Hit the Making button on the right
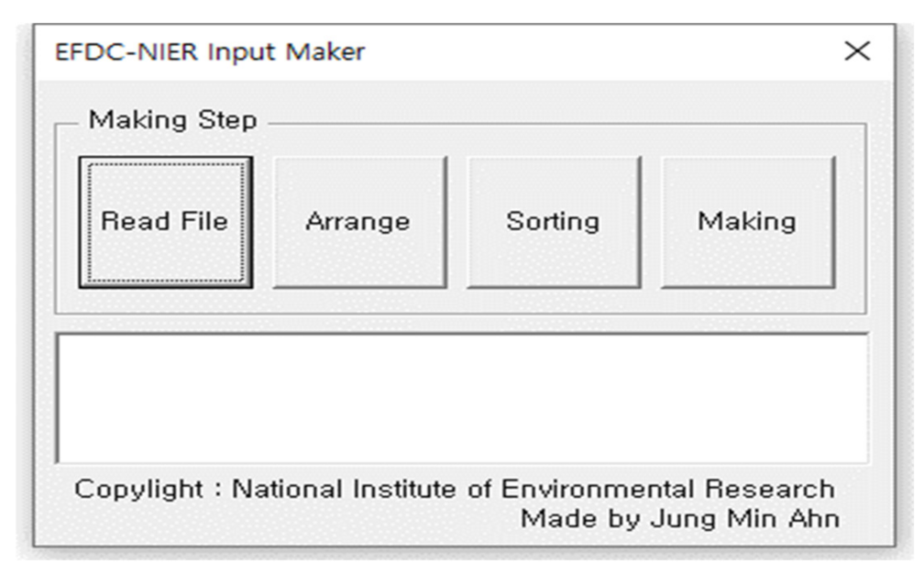Image resolution: width=924 pixels, height=575 pixels. tap(747, 222)
